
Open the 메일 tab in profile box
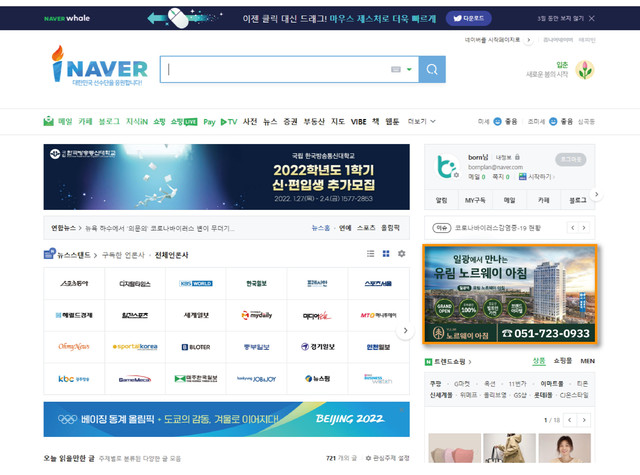click(509, 200)
